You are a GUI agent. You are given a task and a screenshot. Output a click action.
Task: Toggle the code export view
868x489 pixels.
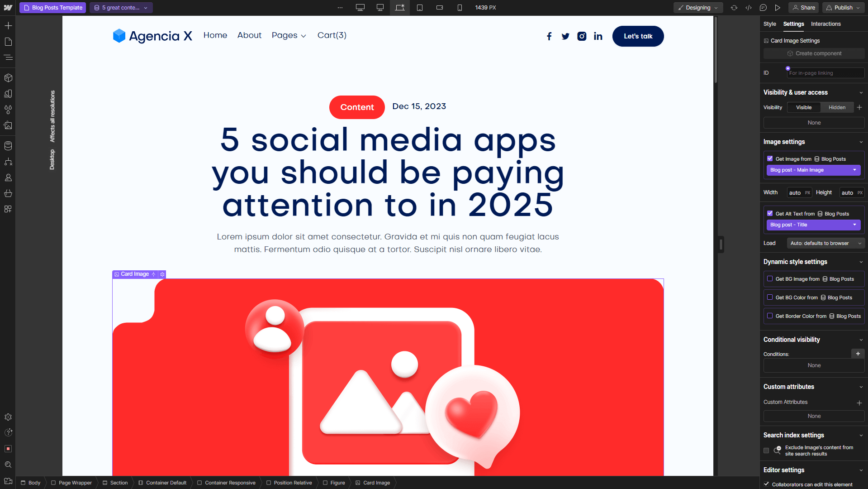point(749,8)
